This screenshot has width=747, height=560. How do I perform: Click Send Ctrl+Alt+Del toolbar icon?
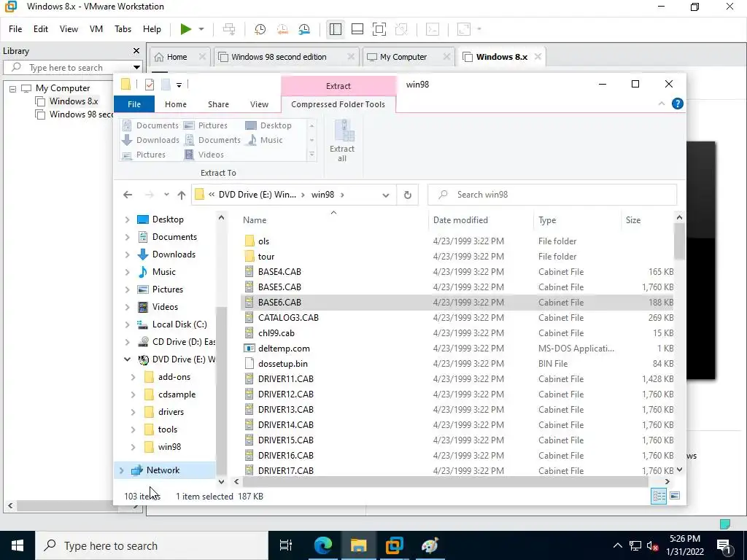[229, 29]
